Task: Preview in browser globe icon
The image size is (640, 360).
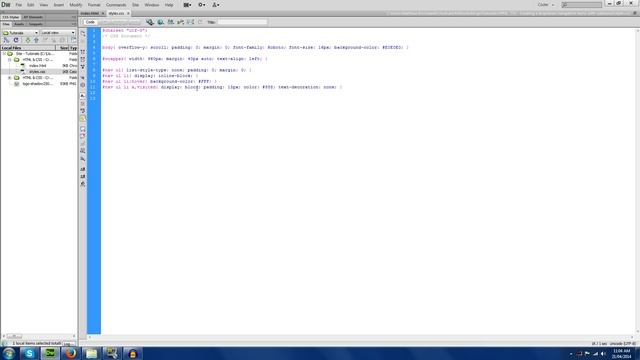Action: tap(160, 22)
